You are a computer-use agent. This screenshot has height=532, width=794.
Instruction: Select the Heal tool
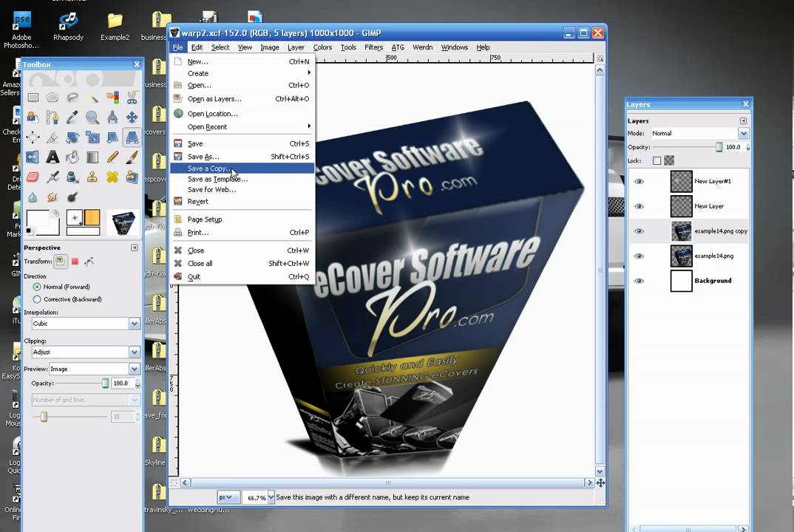pos(112,177)
